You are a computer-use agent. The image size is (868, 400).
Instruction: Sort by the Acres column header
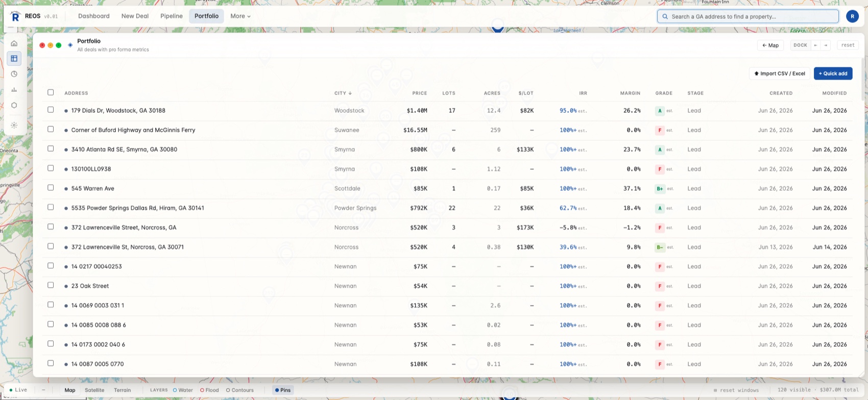pyautogui.click(x=492, y=93)
